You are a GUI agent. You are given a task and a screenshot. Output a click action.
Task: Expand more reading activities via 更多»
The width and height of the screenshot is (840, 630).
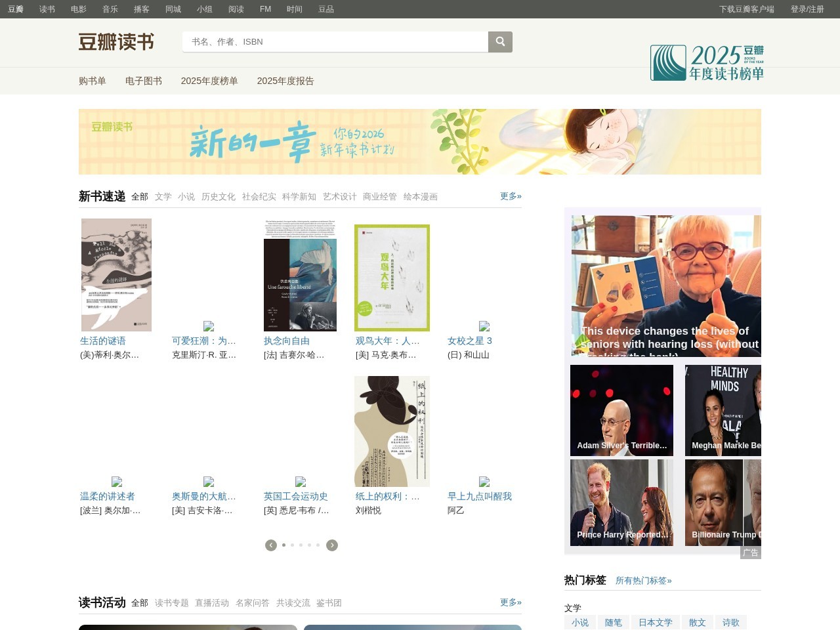(511, 602)
